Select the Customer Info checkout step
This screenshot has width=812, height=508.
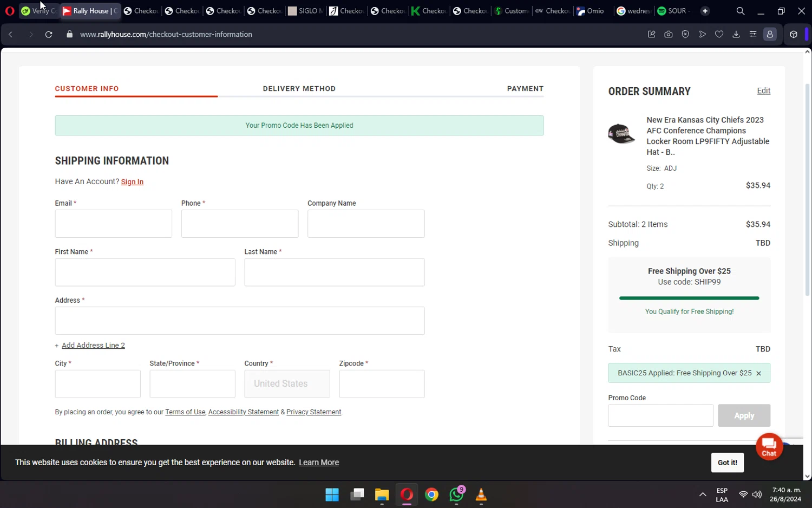tap(87, 89)
